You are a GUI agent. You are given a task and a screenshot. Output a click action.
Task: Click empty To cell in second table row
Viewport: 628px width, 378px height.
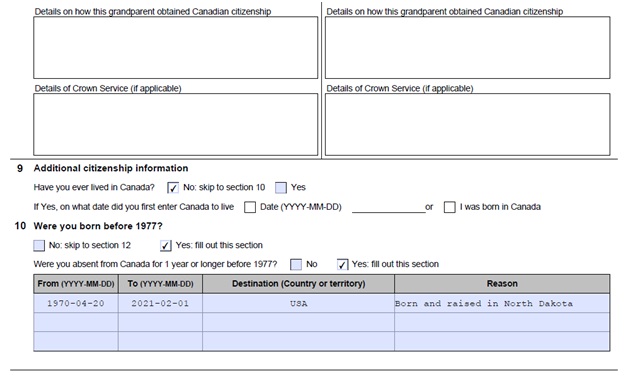(x=160, y=322)
